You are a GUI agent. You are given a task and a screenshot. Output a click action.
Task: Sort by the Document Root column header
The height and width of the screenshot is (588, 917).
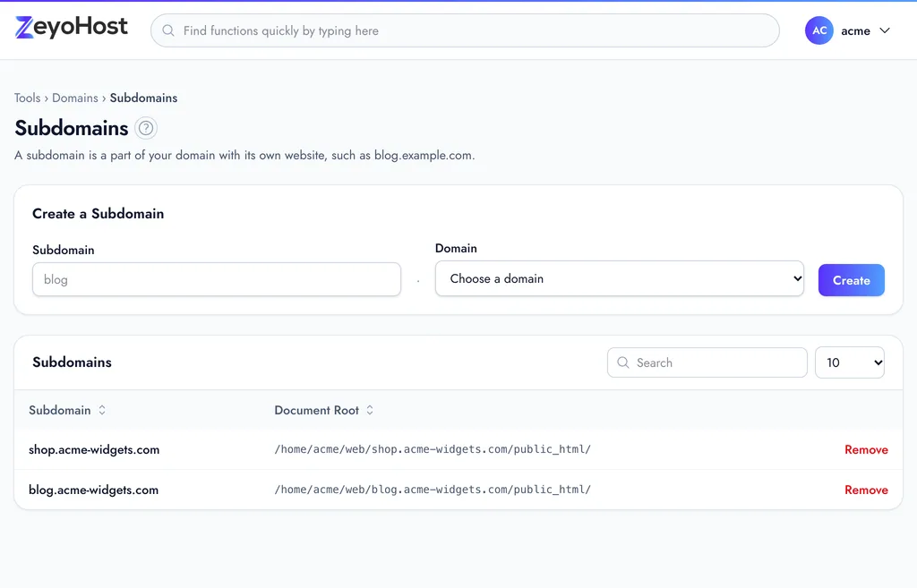pyautogui.click(x=316, y=410)
